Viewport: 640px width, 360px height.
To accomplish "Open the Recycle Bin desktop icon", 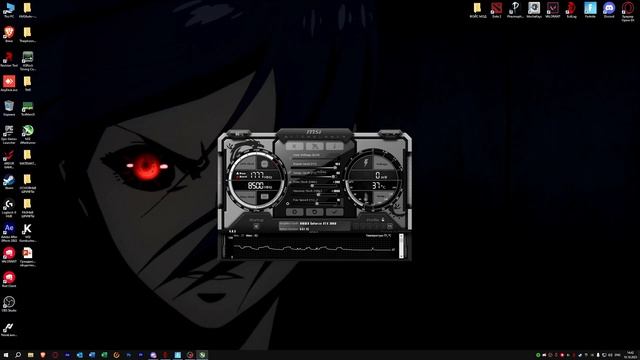I will pyautogui.click(x=9, y=108).
